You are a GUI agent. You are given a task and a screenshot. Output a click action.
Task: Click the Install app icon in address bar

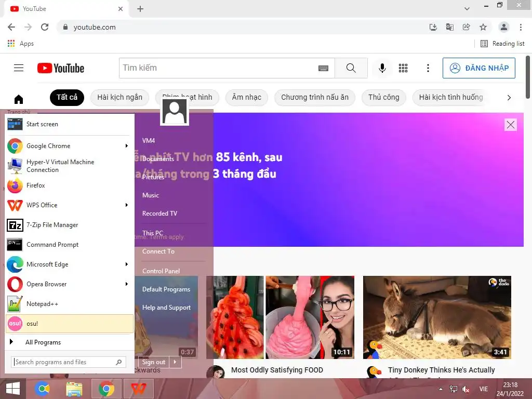click(x=433, y=27)
